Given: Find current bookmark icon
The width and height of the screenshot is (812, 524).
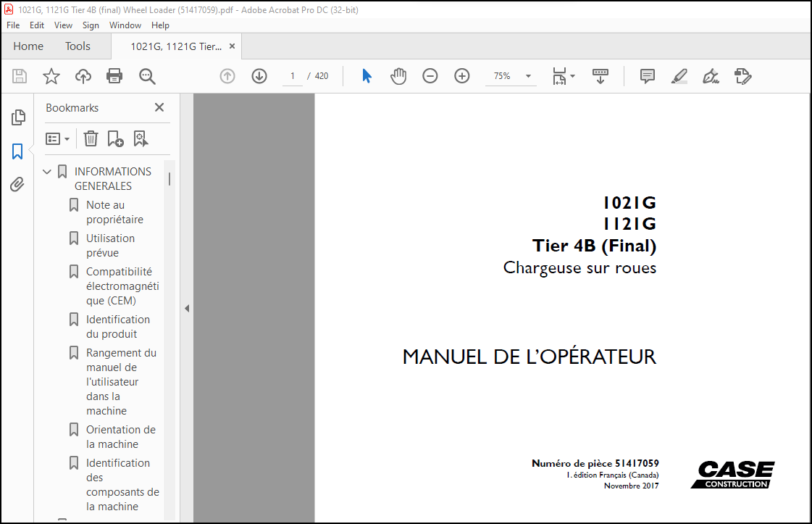Looking at the screenshot, I should point(141,139).
